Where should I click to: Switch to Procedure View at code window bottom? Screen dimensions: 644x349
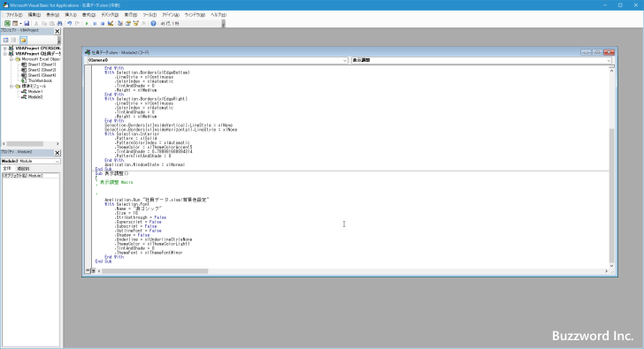tap(88, 270)
